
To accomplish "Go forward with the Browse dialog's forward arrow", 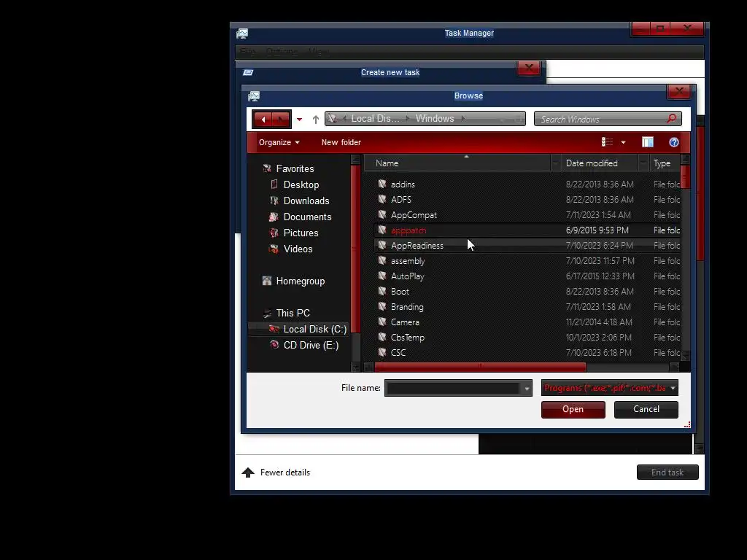I will (x=281, y=119).
